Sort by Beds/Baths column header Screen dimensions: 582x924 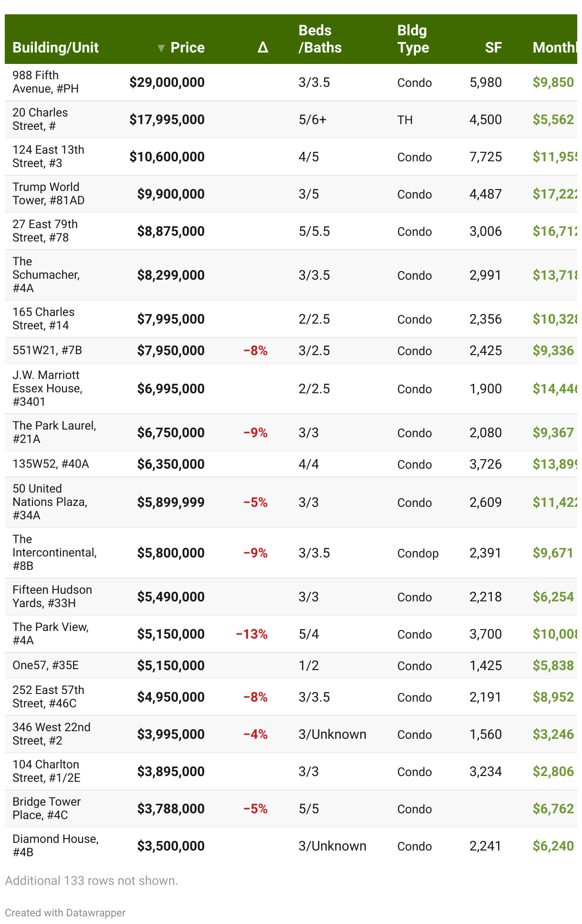point(320,39)
